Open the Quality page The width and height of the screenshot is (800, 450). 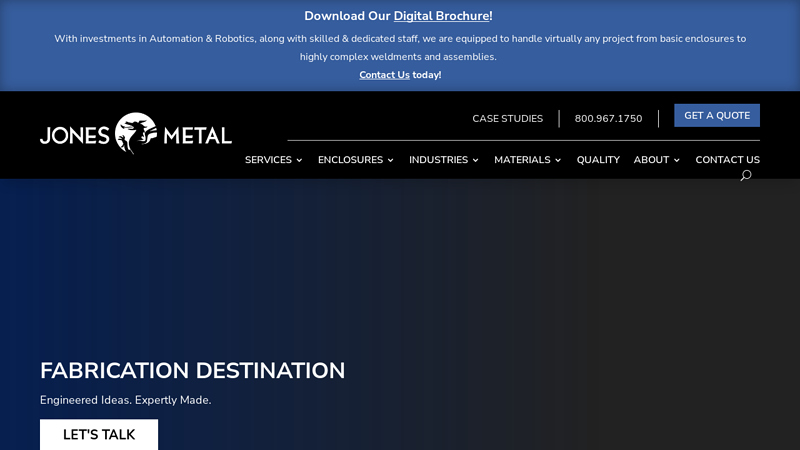(x=598, y=160)
